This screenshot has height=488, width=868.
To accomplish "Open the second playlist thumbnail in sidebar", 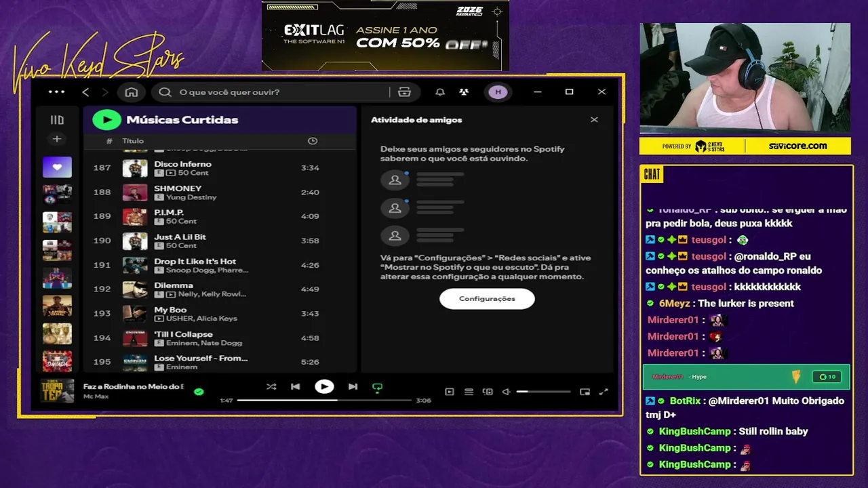I will pos(57,195).
